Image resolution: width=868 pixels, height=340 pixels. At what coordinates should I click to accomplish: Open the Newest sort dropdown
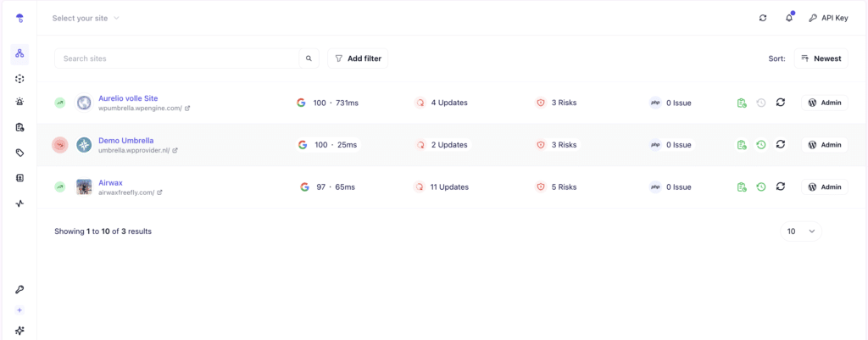pyautogui.click(x=821, y=59)
